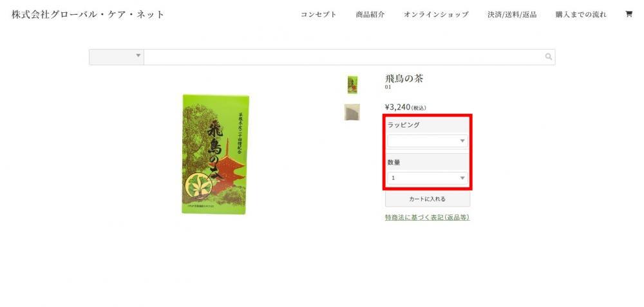
Task: Focus the product search text field
Action: [x=344, y=57]
